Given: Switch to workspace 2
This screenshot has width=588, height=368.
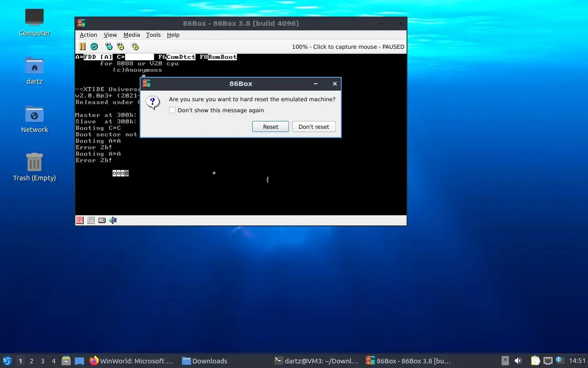Looking at the screenshot, I should click(32, 361).
